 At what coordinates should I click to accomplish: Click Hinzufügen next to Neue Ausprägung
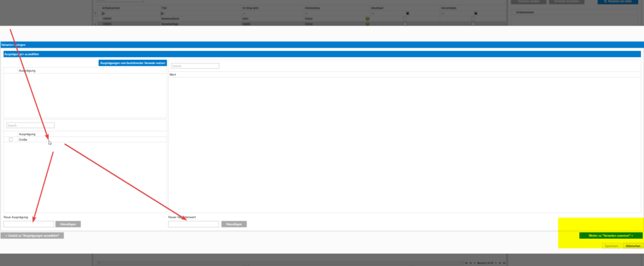(x=68, y=224)
